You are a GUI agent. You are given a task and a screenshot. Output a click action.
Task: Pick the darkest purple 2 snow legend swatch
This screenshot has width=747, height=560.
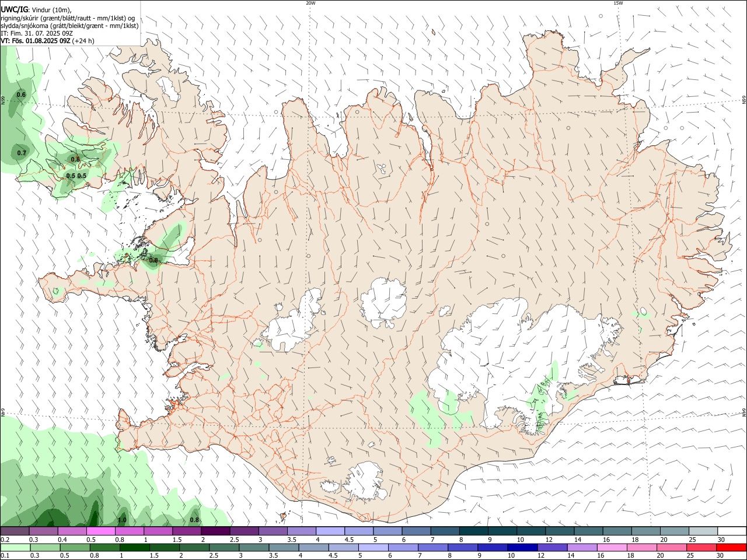pyautogui.click(x=215, y=531)
